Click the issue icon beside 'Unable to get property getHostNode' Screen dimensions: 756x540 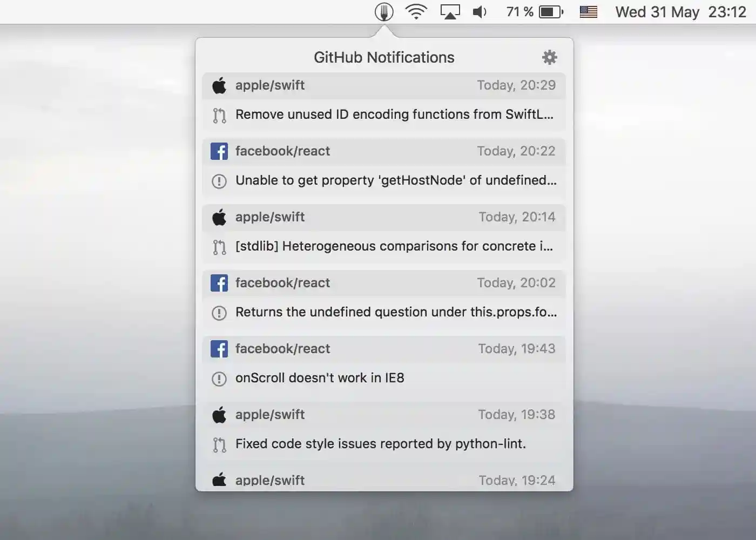219,180
